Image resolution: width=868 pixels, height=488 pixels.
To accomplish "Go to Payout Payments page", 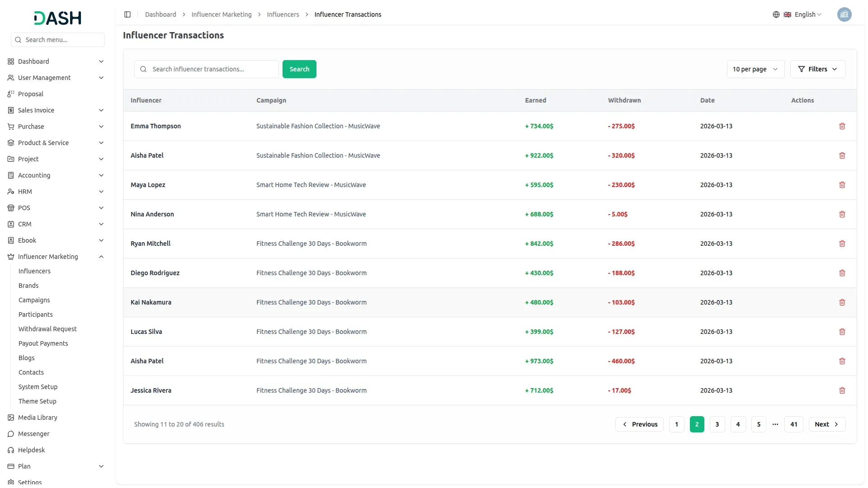I will pyautogui.click(x=43, y=343).
